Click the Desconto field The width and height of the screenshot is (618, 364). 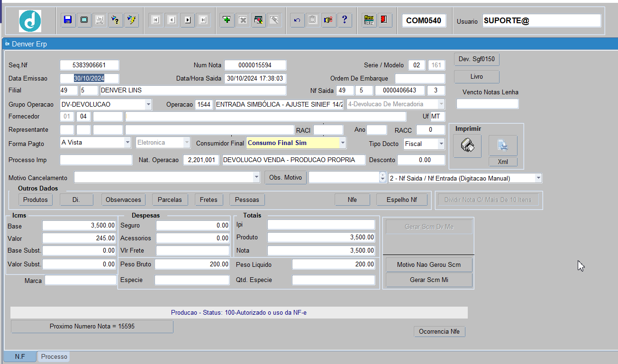point(421,160)
